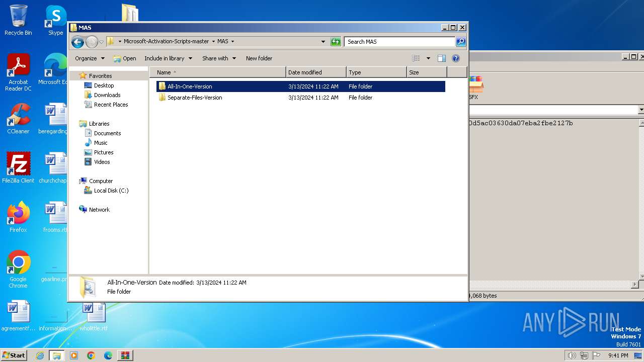Toggle the preview pane button
Screen dimensions: 644x362
pyautogui.click(x=442, y=58)
